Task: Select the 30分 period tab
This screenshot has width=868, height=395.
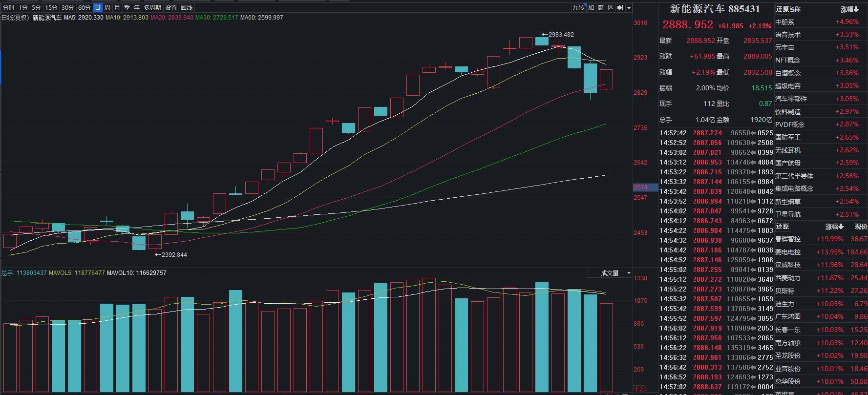Action: point(67,8)
